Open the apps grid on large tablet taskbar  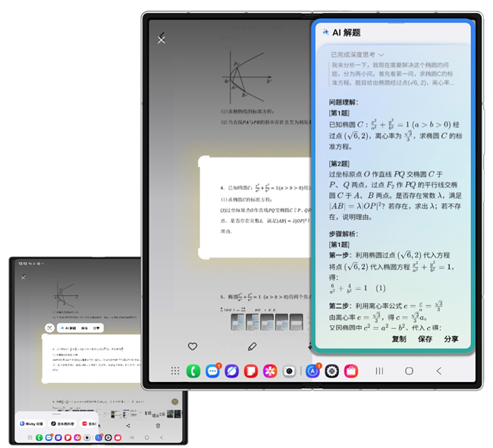point(175,371)
